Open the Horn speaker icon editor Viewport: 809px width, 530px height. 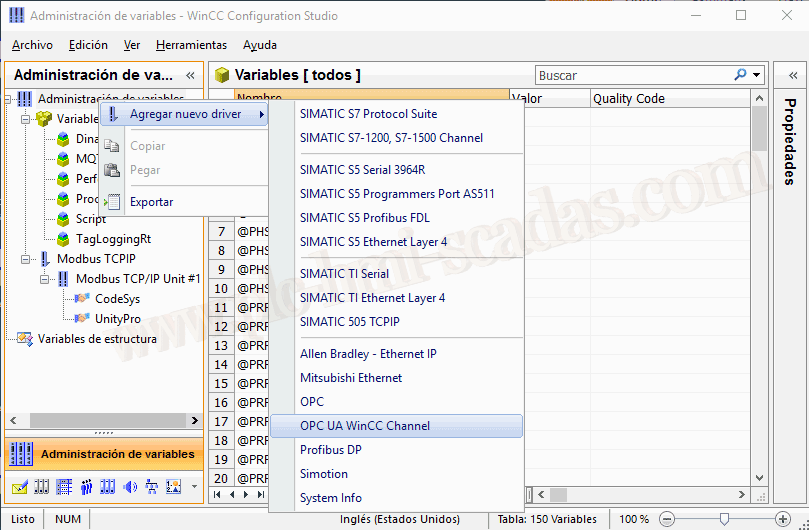point(130,487)
